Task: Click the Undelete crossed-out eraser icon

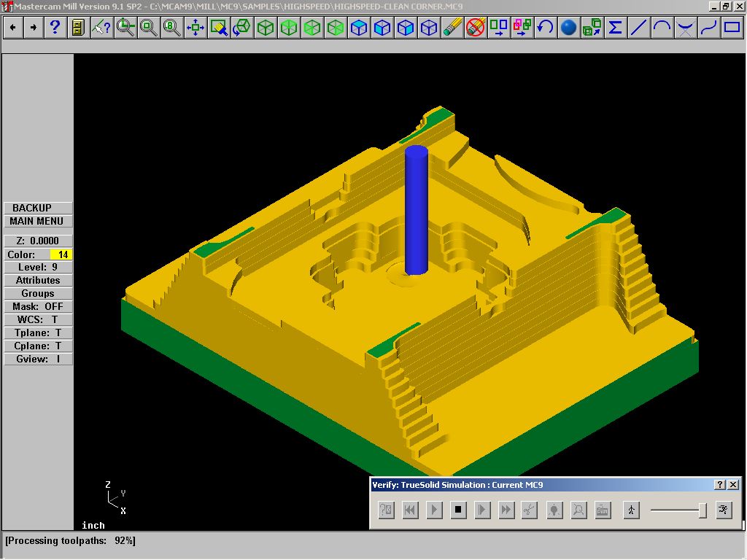Action: coord(476,28)
